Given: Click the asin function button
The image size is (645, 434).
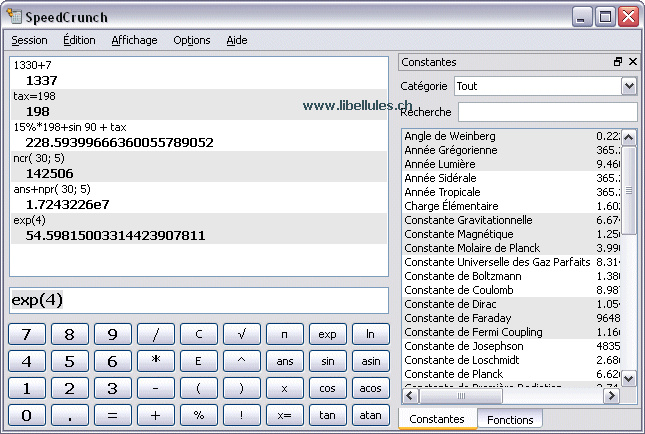Looking at the screenshot, I should 371,361.
